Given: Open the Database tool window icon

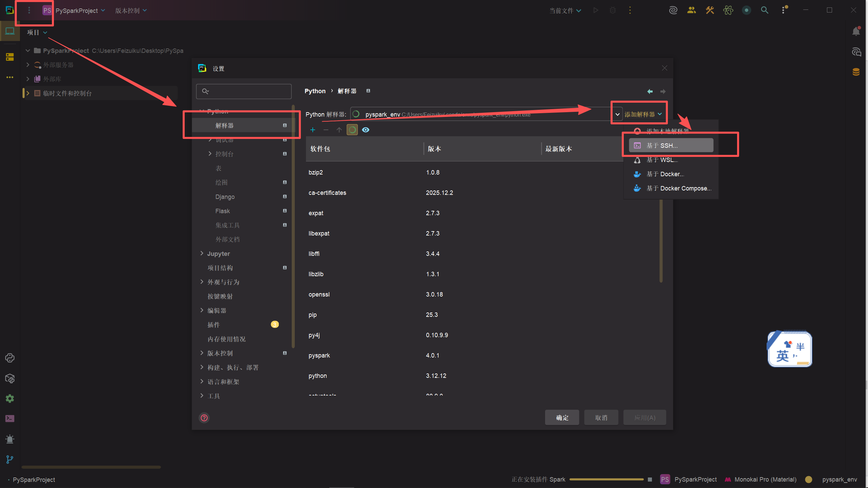Looking at the screenshot, I should (x=856, y=72).
